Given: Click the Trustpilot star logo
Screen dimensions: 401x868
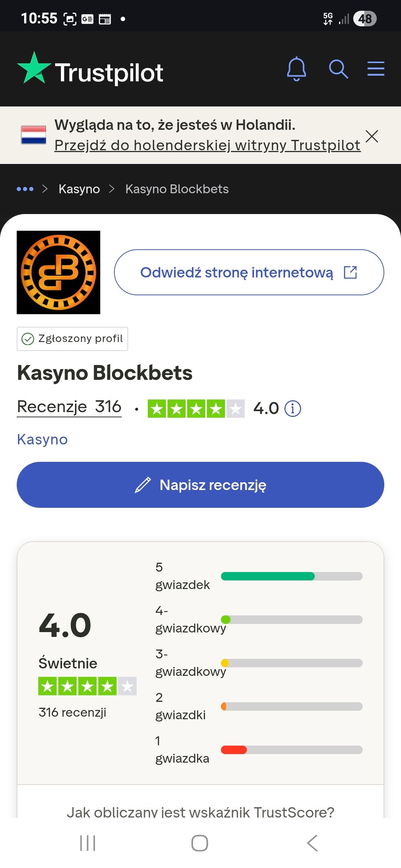Looking at the screenshot, I should pyautogui.click(x=34, y=68).
